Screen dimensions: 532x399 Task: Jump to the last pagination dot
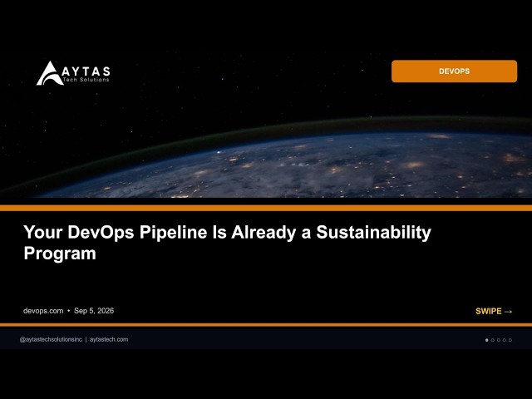tap(510, 340)
